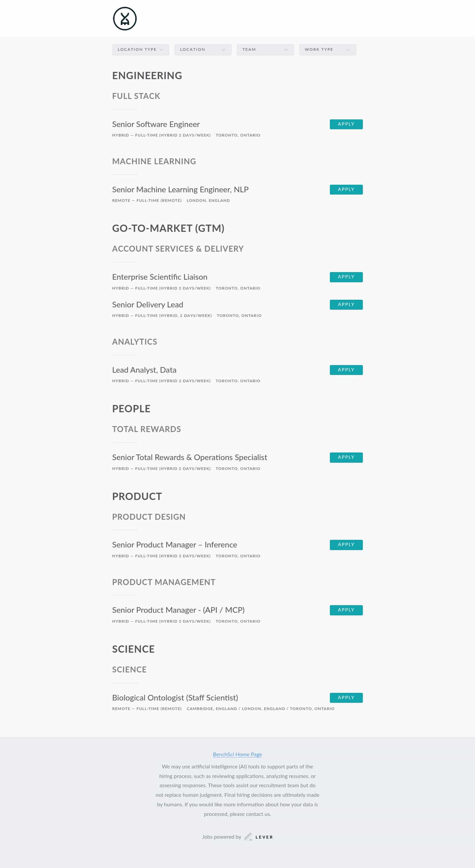Apply for Senior Software Engineer
The height and width of the screenshot is (868, 475).
[346, 124]
